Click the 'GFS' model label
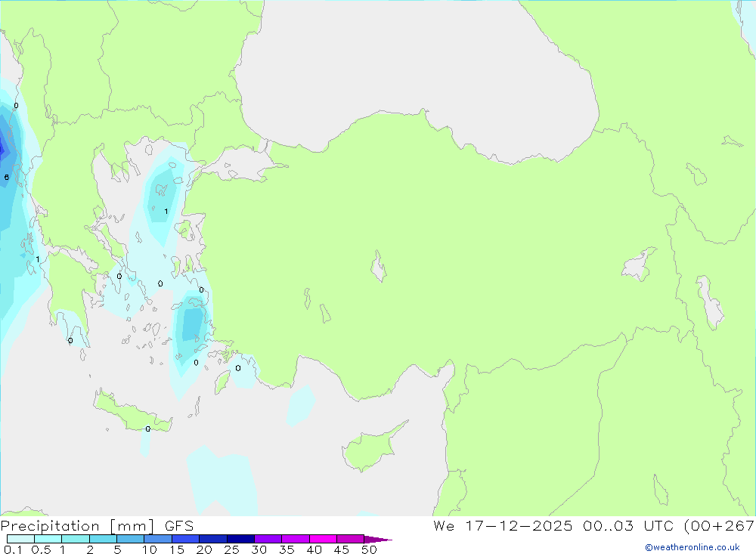The image size is (756, 554). click(179, 526)
